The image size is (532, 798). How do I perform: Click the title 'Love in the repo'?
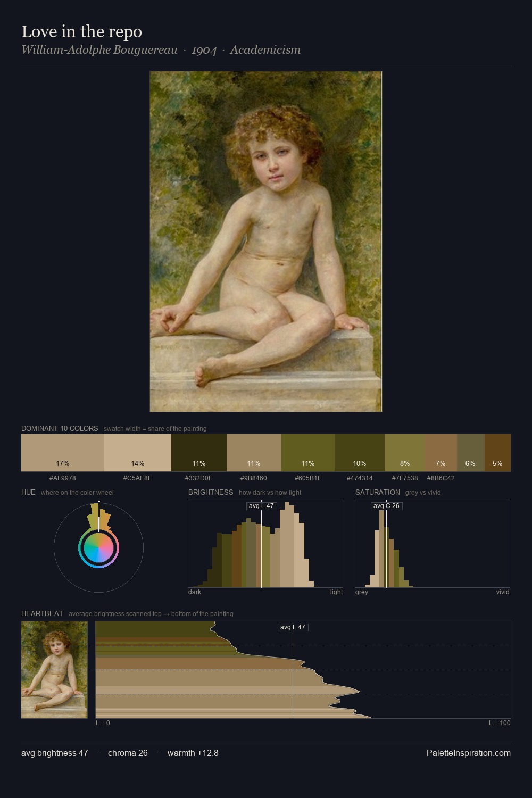pos(81,31)
